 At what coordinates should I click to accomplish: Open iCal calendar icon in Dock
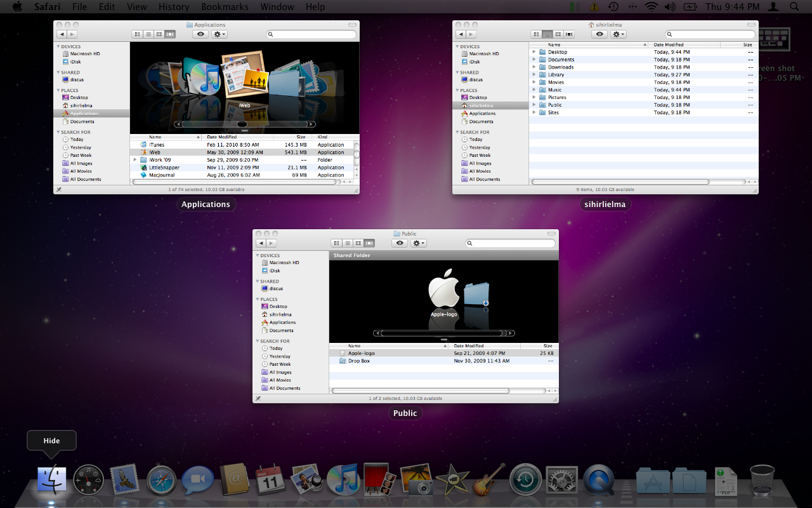click(270, 479)
